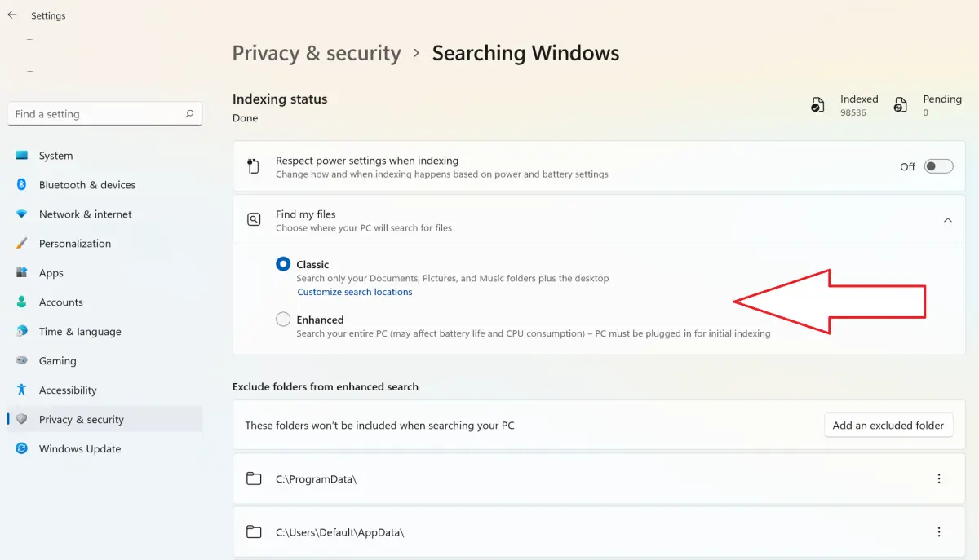
Task: Open Gaming settings category
Action: [x=104, y=361]
